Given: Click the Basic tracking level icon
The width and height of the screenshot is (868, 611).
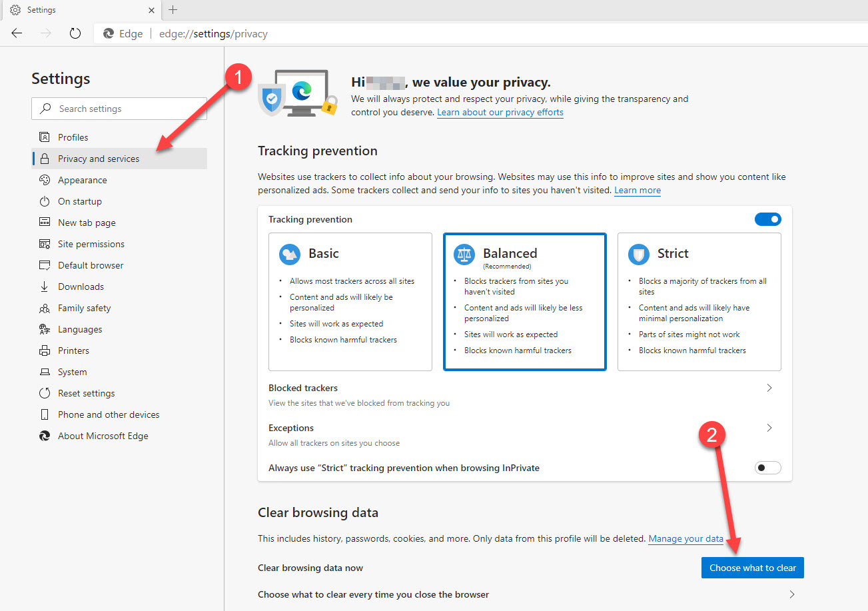Looking at the screenshot, I should [x=290, y=254].
